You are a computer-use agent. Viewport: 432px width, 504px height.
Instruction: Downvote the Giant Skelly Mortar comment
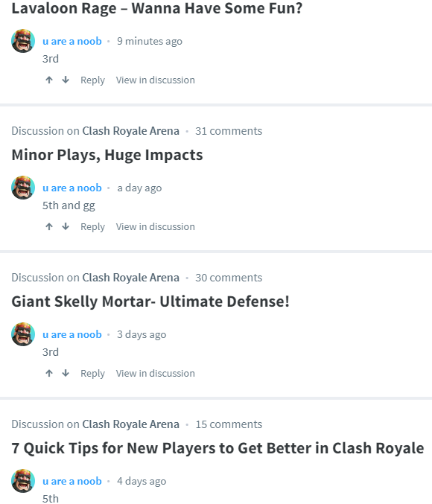click(x=66, y=373)
